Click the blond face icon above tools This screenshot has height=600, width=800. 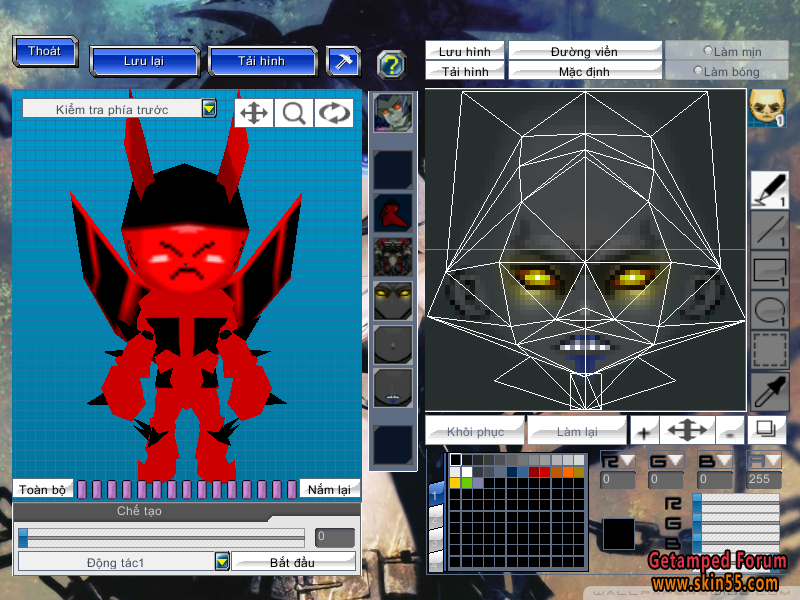[x=767, y=108]
